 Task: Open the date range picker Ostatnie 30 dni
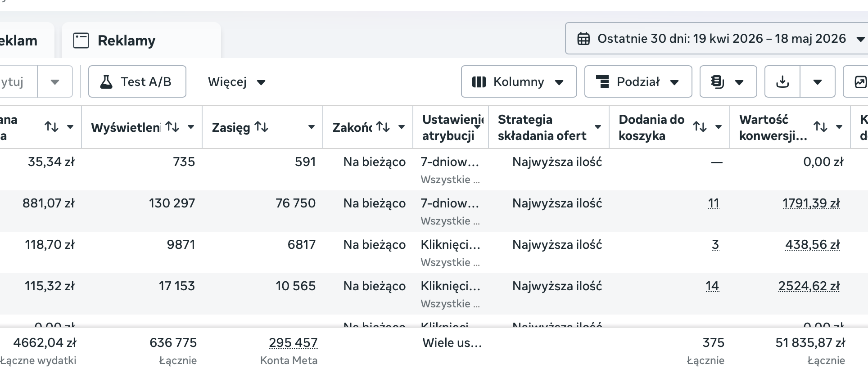coord(716,39)
